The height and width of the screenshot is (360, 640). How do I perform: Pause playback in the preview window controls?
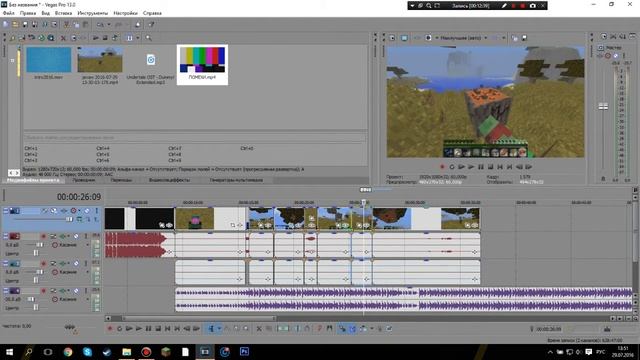(x=481, y=167)
